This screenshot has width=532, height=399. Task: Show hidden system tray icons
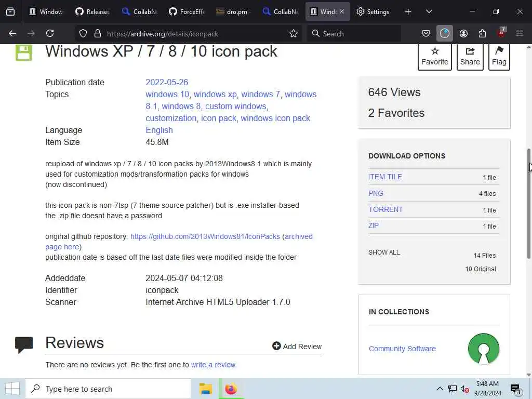(x=440, y=389)
